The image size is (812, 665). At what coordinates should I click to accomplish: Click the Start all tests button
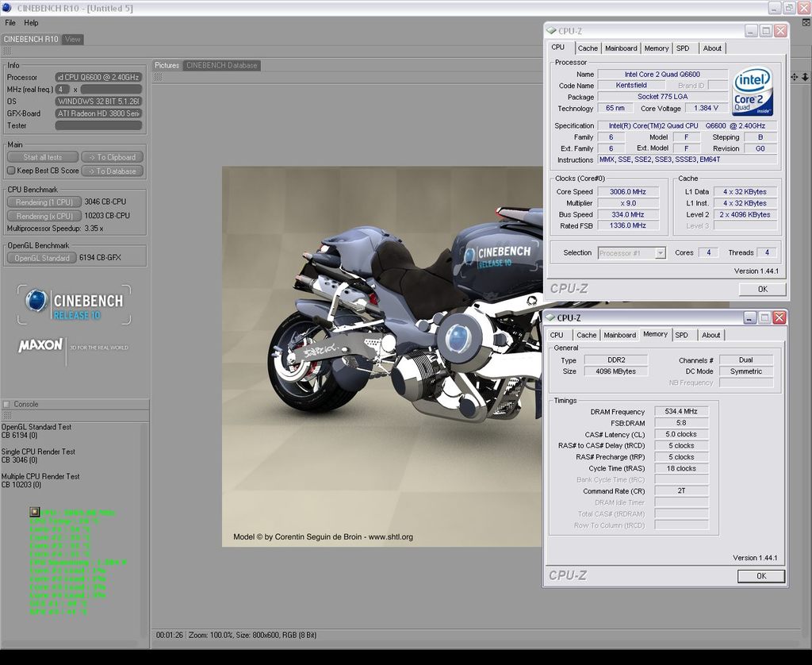(43, 157)
